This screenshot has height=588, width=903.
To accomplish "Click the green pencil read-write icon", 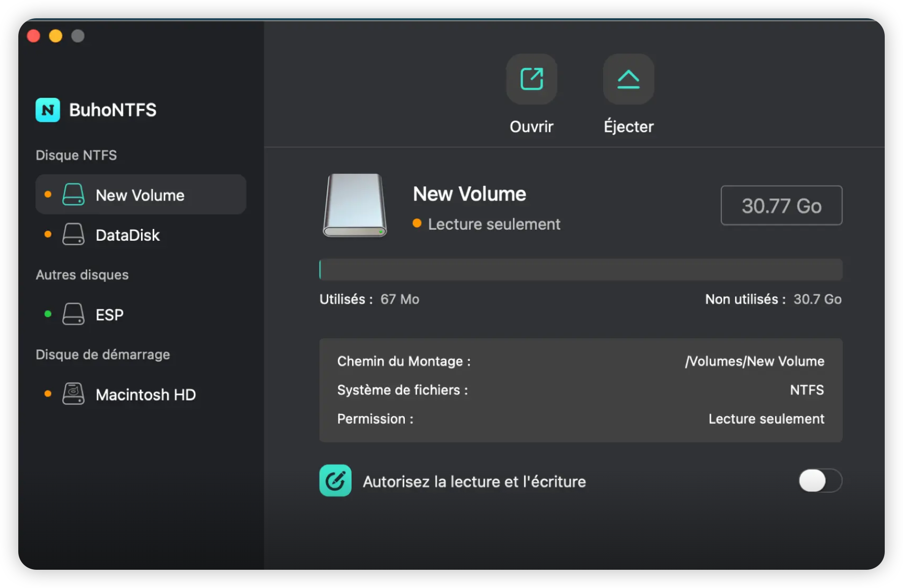I will pos(335,481).
